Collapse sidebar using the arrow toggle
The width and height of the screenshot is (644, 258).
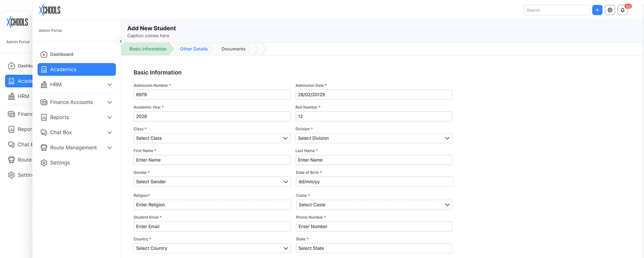pos(121,41)
